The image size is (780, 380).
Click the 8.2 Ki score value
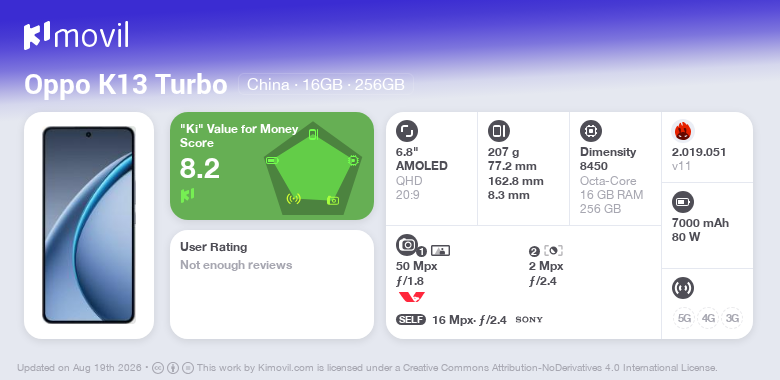(x=199, y=169)
